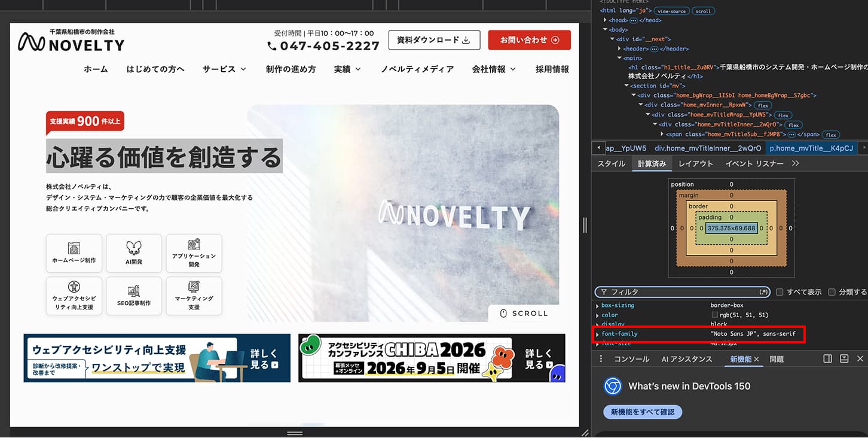This screenshot has width=868, height=441.
Task: Open the 実績 dropdown in site navigation
Action: point(347,69)
